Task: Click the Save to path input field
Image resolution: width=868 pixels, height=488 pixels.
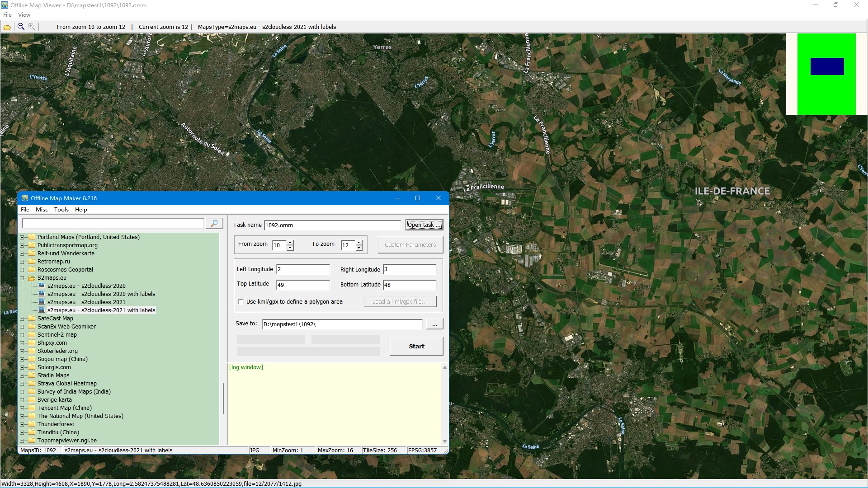Action: (x=342, y=324)
